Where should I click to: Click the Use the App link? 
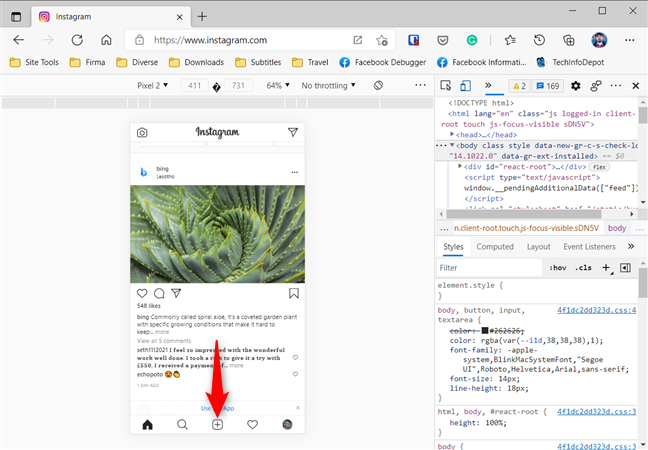click(217, 408)
